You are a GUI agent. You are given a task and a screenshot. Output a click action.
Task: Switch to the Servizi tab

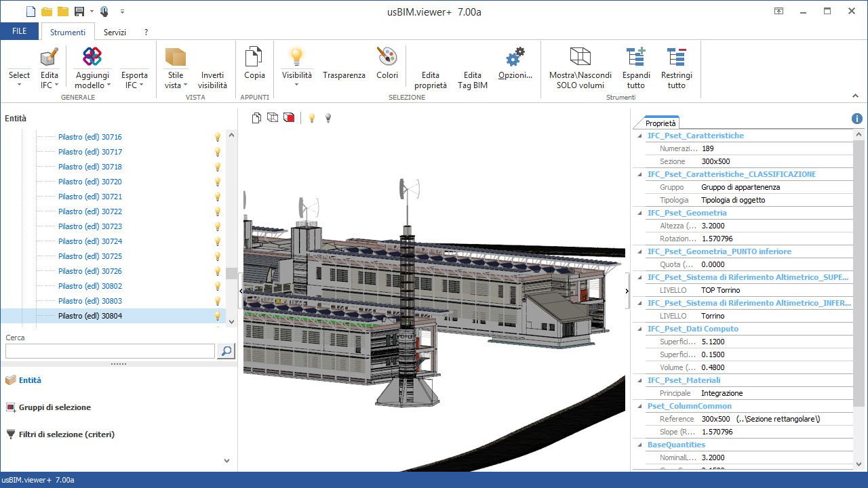pos(115,31)
